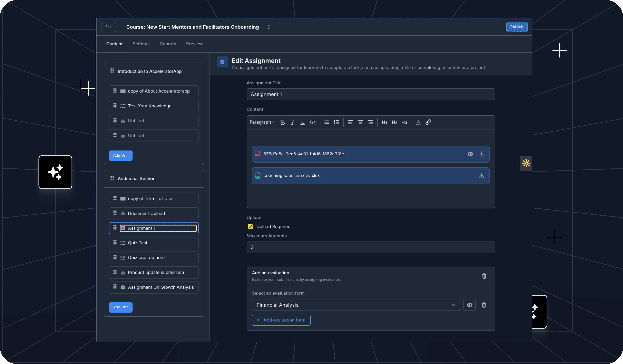623x364 pixels.
Task: Uncheck the Upload Required checkbox
Action: [250, 226]
